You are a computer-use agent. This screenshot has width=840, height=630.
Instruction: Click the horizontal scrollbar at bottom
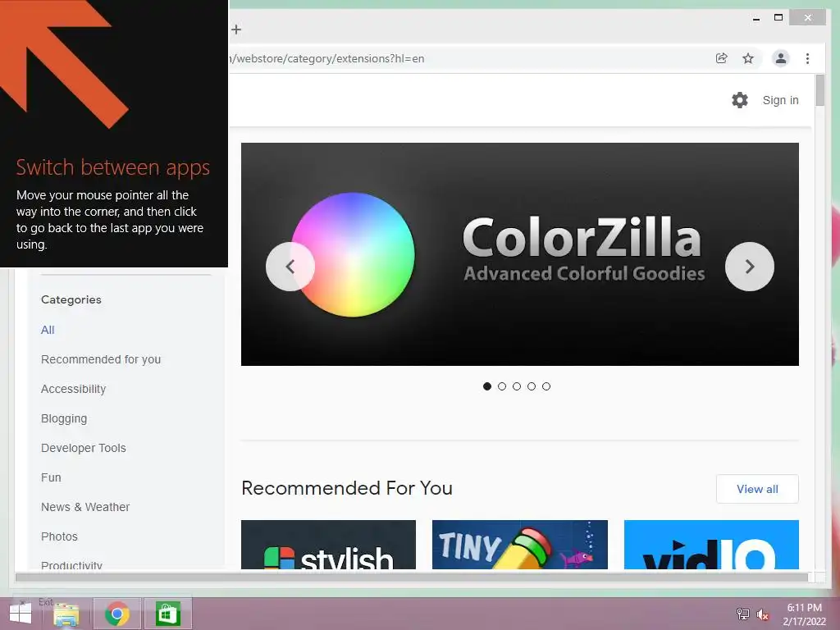click(x=412, y=577)
